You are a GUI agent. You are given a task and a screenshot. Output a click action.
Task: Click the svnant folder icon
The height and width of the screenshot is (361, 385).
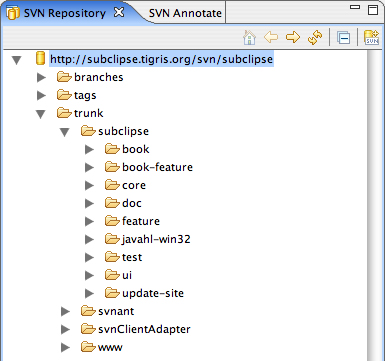[88, 311]
